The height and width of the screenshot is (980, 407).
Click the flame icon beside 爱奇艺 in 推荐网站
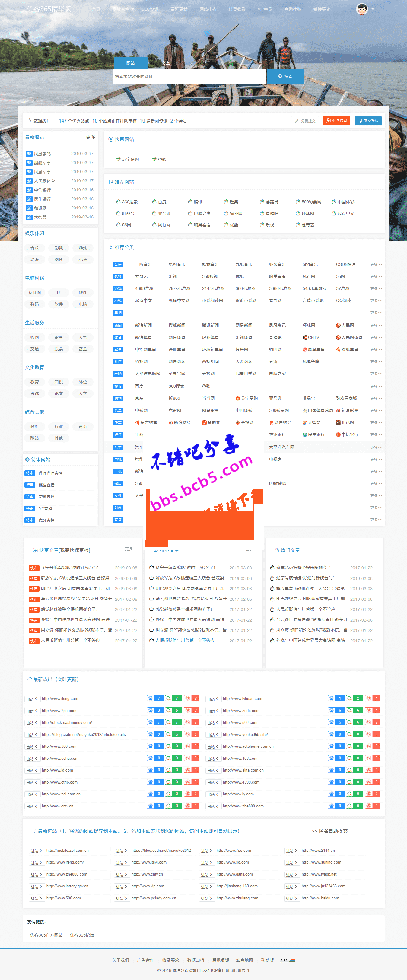click(x=298, y=225)
